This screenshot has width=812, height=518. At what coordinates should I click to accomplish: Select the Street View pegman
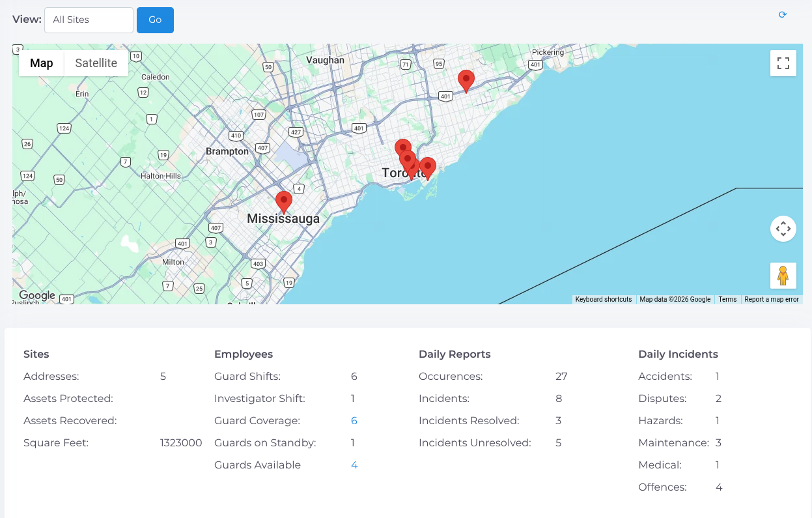[x=783, y=276]
